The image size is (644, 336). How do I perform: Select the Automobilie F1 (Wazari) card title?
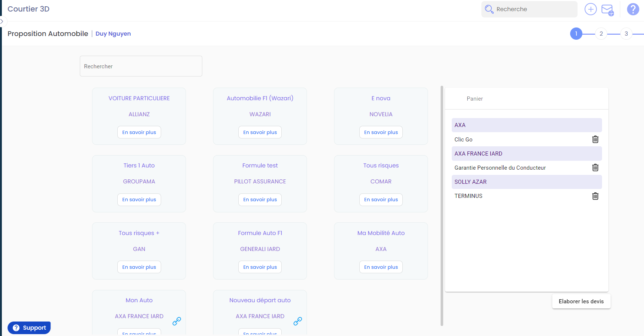[260, 98]
